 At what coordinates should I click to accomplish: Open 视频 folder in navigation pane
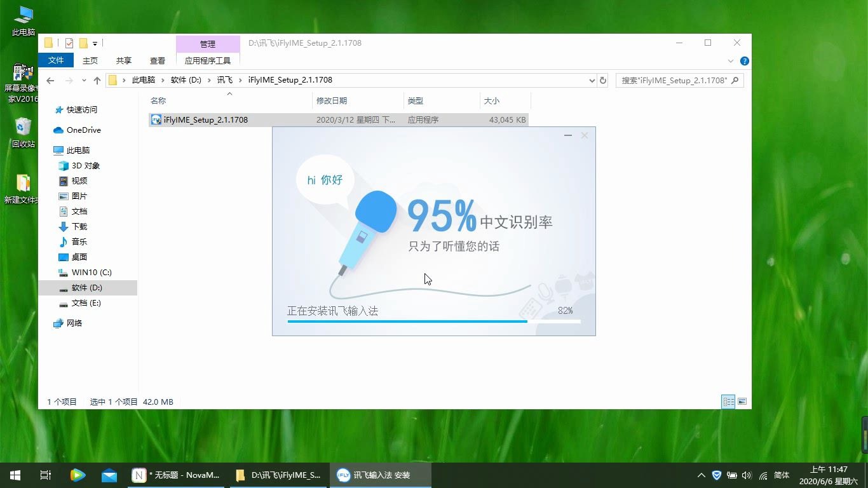click(x=79, y=180)
